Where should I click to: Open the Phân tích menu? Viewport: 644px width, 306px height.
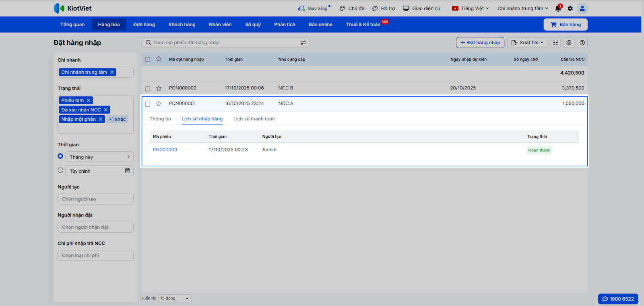coord(285,25)
